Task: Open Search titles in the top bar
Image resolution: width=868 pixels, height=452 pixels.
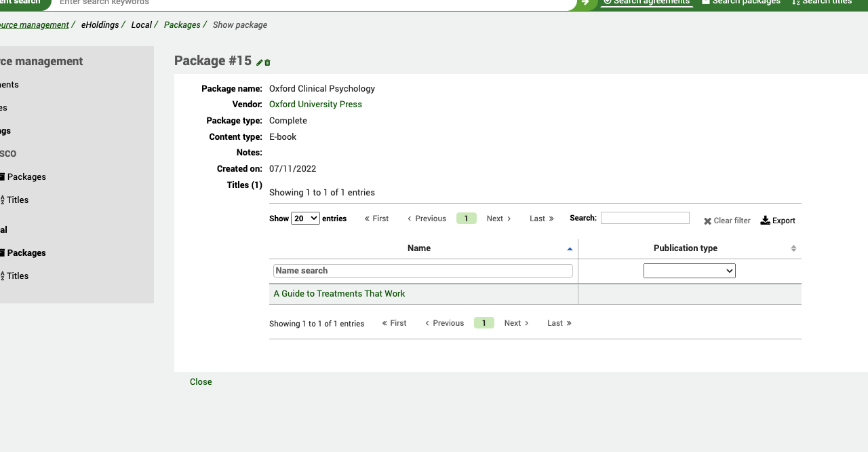Action: (x=821, y=2)
